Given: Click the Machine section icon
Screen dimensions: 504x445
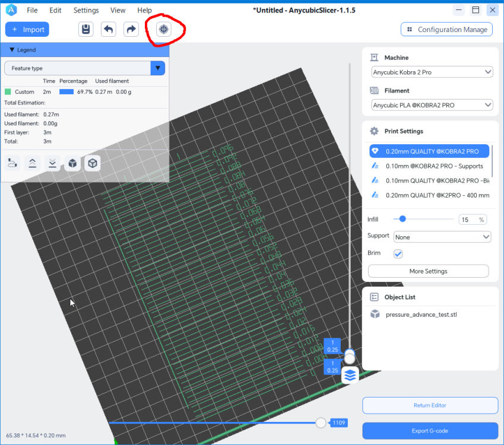Looking at the screenshot, I should coord(374,58).
